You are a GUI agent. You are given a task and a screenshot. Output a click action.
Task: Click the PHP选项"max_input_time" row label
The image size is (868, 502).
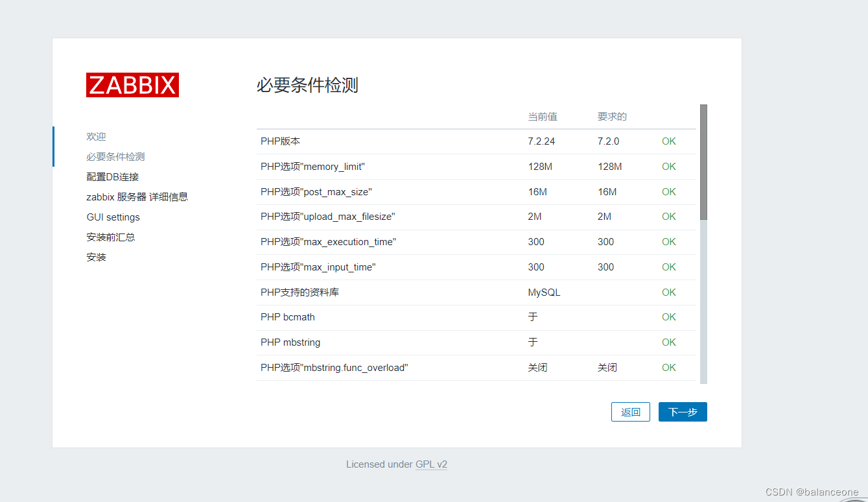[x=318, y=267]
